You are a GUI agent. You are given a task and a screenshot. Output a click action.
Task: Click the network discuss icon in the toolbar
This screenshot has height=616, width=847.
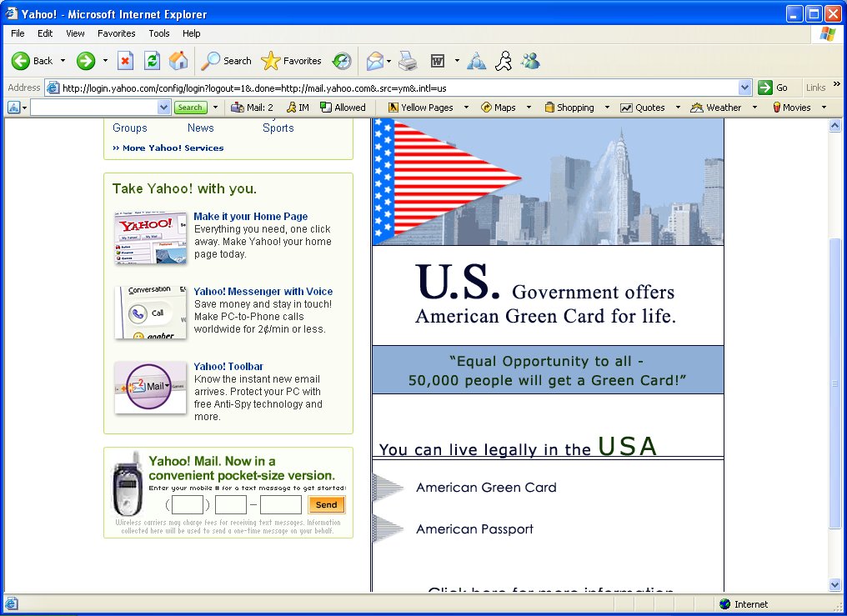(477, 61)
